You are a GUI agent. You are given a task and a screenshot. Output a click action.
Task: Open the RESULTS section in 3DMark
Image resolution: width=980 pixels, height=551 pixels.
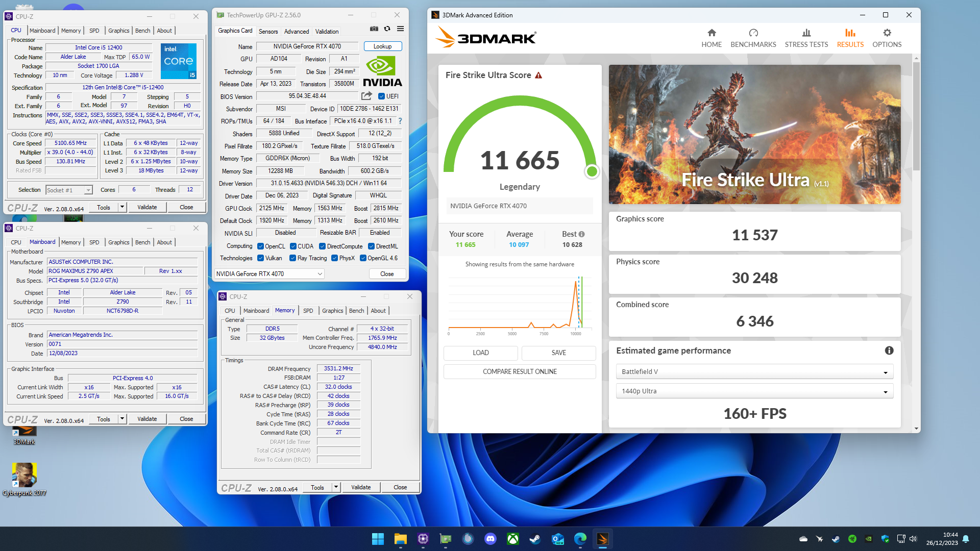coord(850,38)
